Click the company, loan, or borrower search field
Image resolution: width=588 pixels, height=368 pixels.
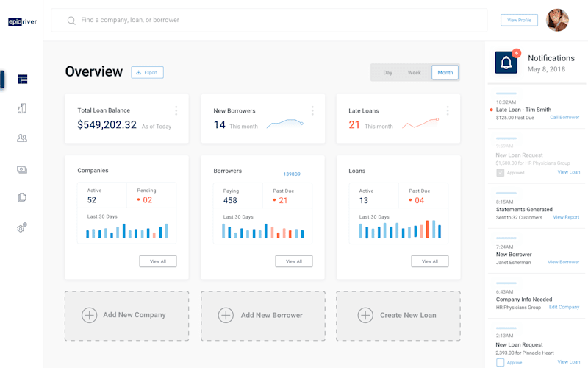269,20
